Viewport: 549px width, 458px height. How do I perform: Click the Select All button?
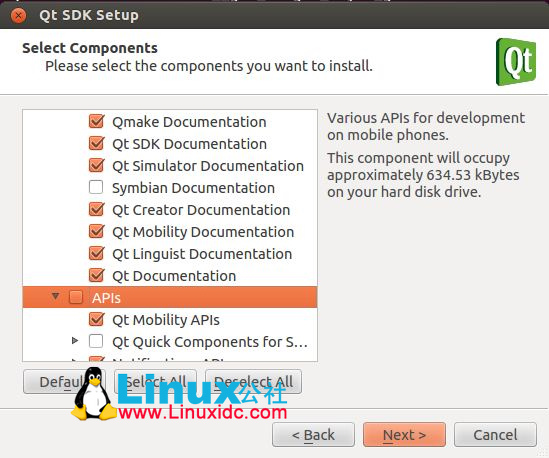[155, 382]
